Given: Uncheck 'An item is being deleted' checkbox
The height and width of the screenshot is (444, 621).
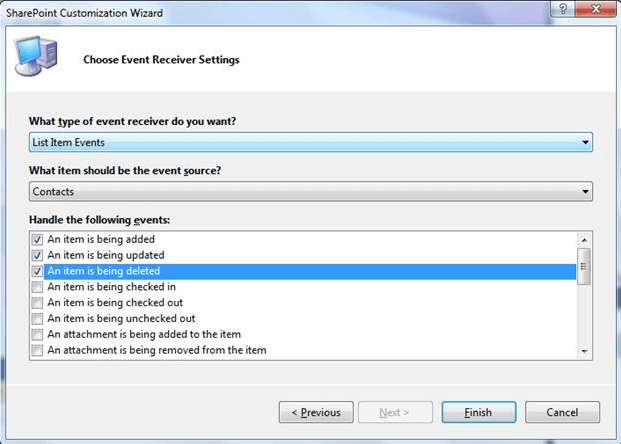Looking at the screenshot, I should tap(37, 271).
